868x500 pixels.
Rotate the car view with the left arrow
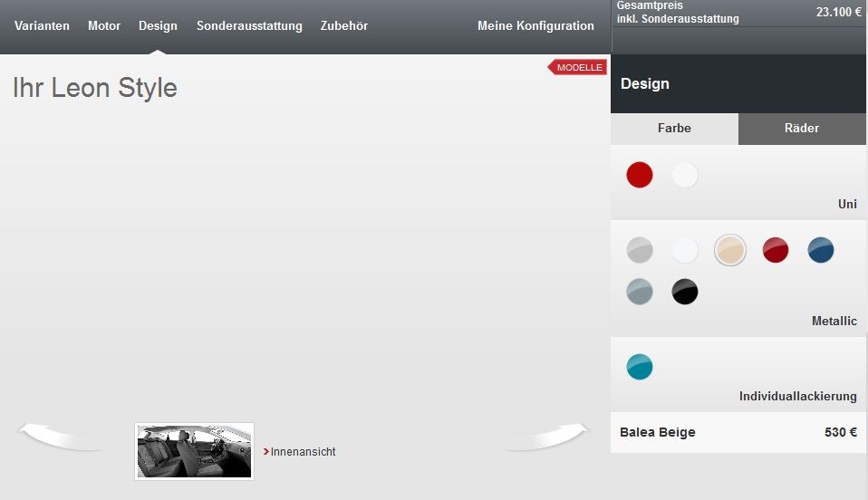pos(60,436)
